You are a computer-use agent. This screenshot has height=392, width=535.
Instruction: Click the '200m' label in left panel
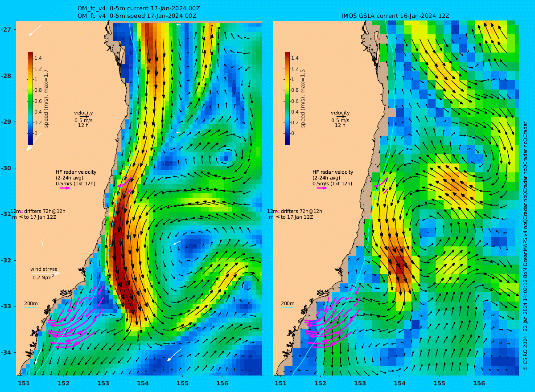[x=30, y=303]
